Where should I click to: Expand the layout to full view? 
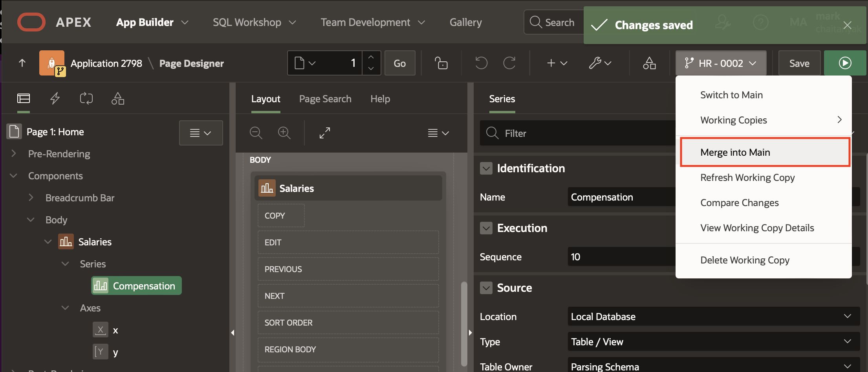(x=324, y=133)
